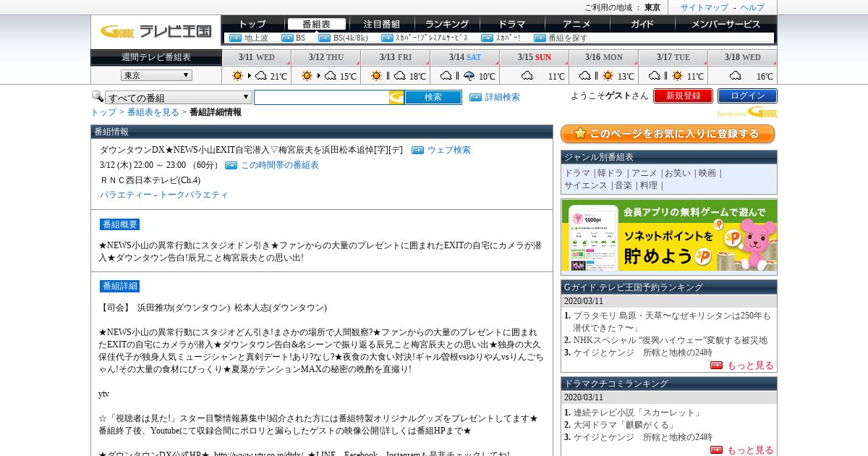Click the トークバラエティ genre link
This screenshot has height=456, width=868.
[x=193, y=195]
